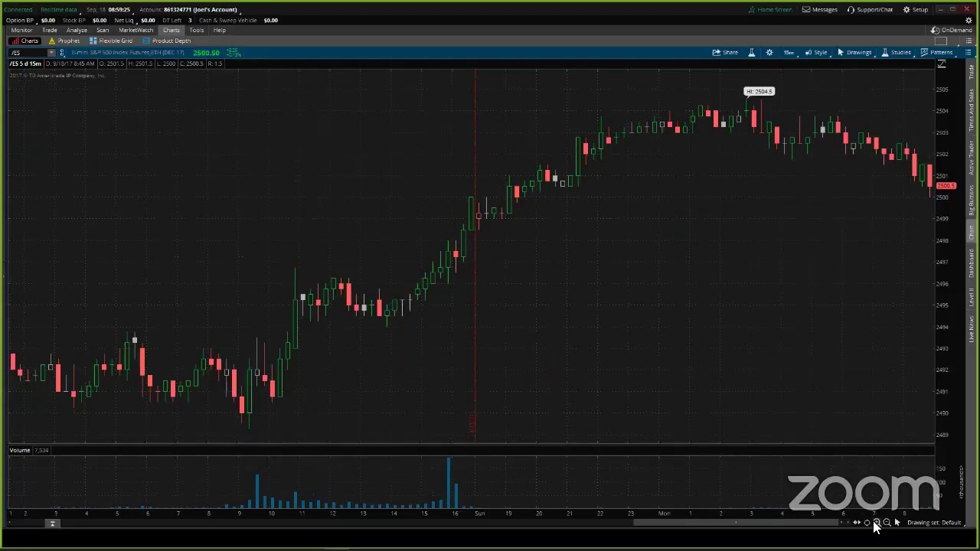Click the list menu icon right of Patterns

pos(968,52)
